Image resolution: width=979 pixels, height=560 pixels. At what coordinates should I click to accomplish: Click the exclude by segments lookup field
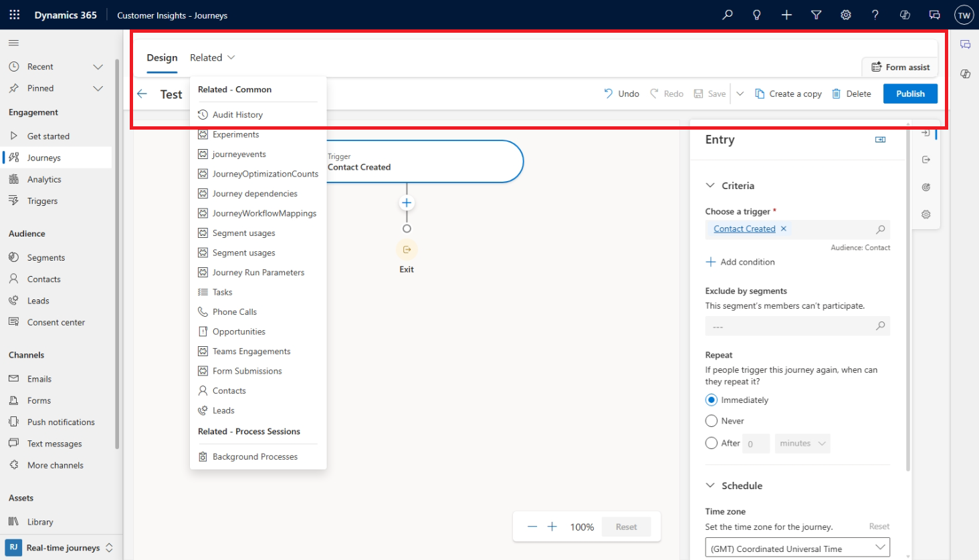[797, 326]
